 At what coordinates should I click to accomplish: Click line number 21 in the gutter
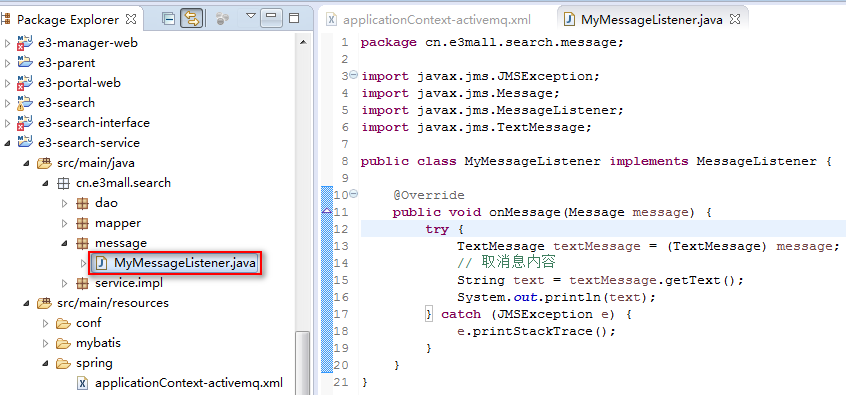point(341,382)
